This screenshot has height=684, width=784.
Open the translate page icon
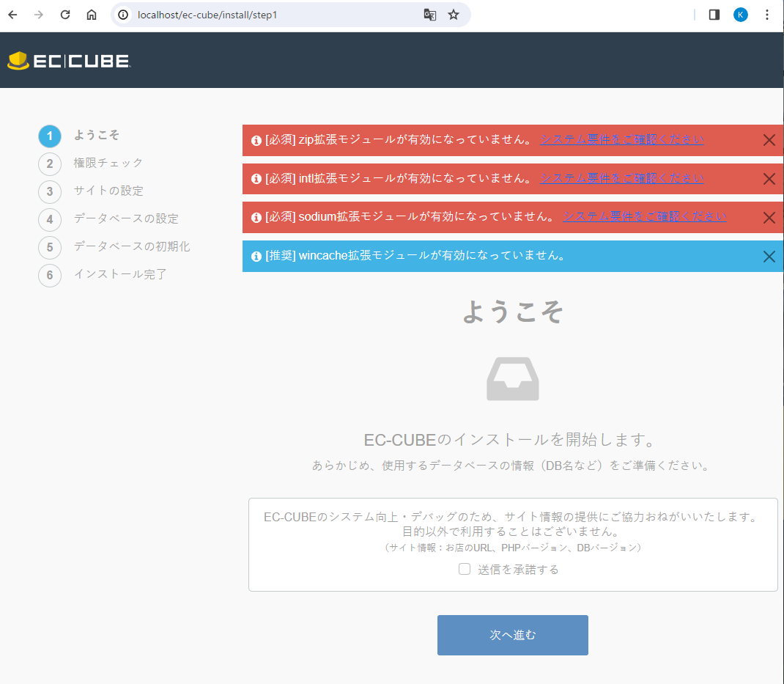(x=430, y=15)
